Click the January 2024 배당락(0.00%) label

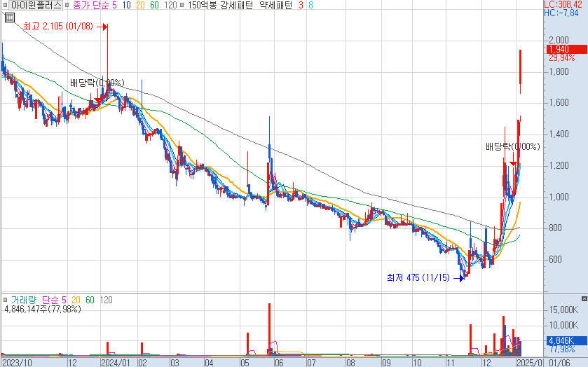coord(97,83)
